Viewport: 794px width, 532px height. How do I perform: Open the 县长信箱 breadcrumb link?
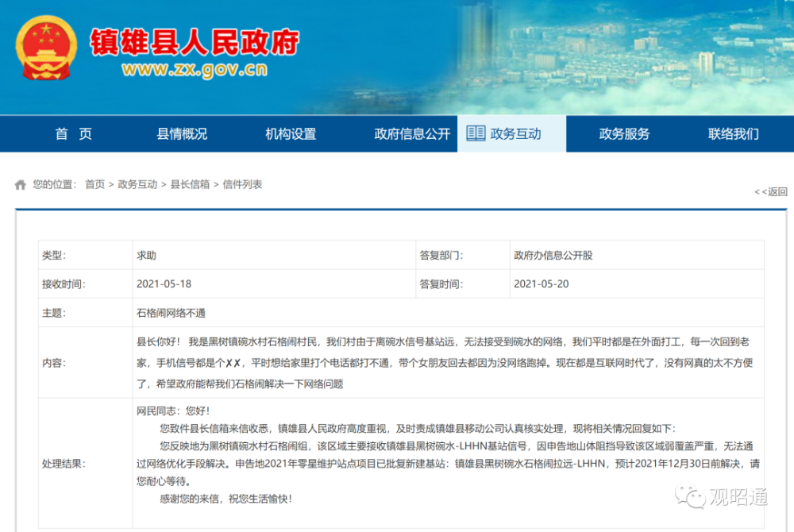pos(190,184)
